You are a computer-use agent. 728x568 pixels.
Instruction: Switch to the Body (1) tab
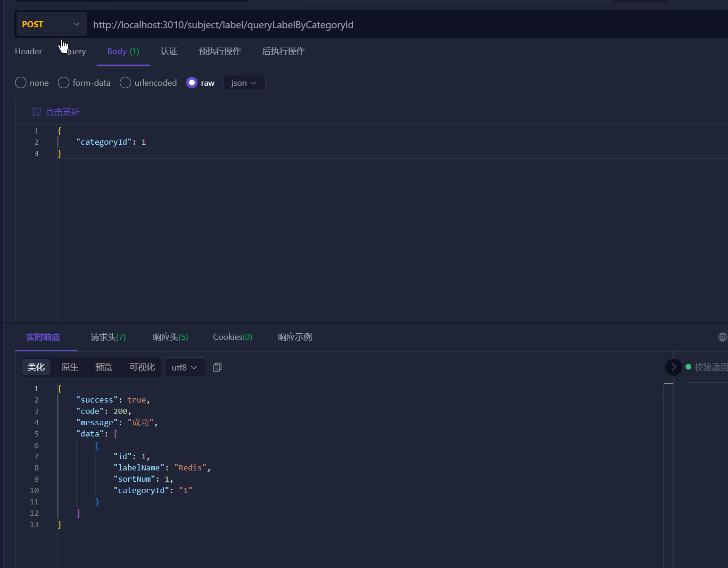(123, 51)
